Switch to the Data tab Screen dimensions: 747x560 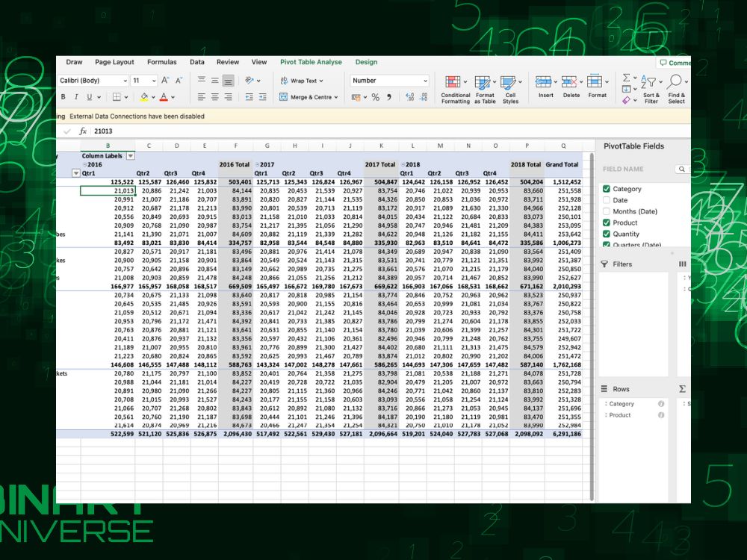click(x=196, y=62)
